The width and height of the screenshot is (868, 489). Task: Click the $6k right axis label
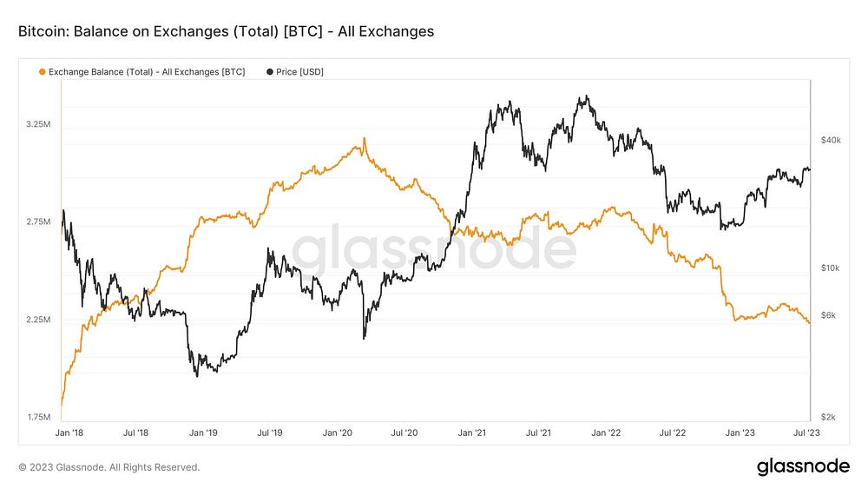coord(828,315)
